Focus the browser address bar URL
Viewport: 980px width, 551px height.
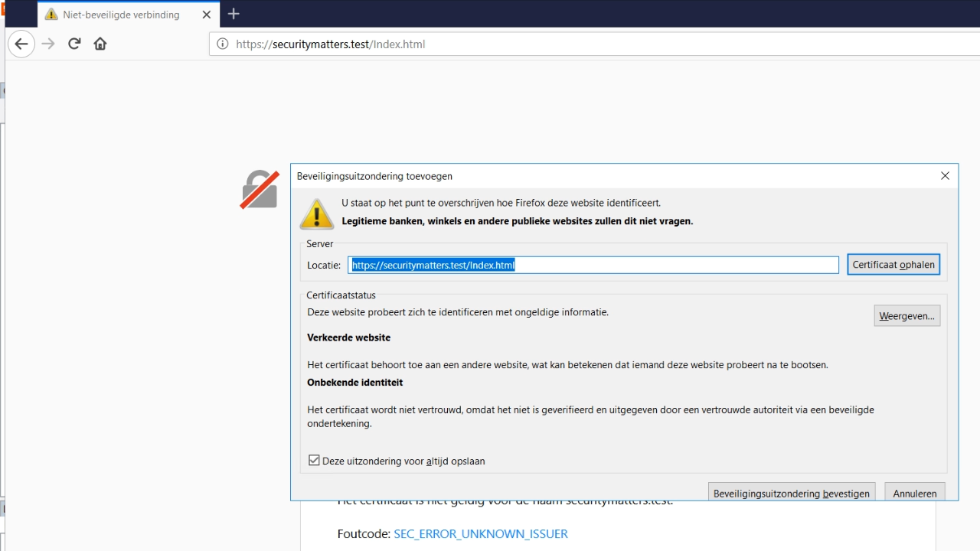[x=536, y=44]
